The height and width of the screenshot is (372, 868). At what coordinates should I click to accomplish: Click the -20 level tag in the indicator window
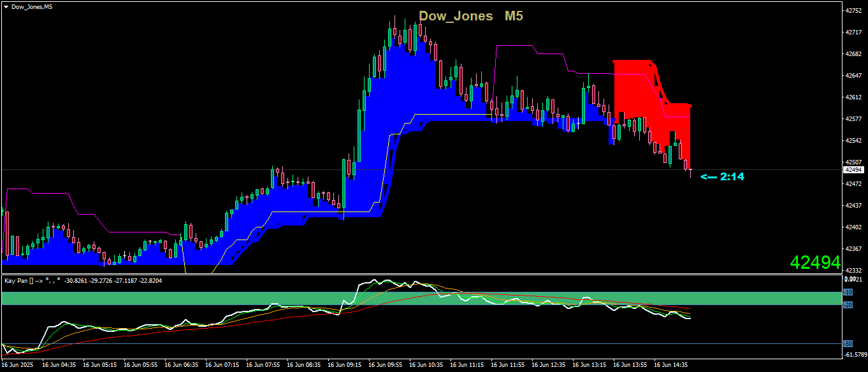tap(848, 305)
